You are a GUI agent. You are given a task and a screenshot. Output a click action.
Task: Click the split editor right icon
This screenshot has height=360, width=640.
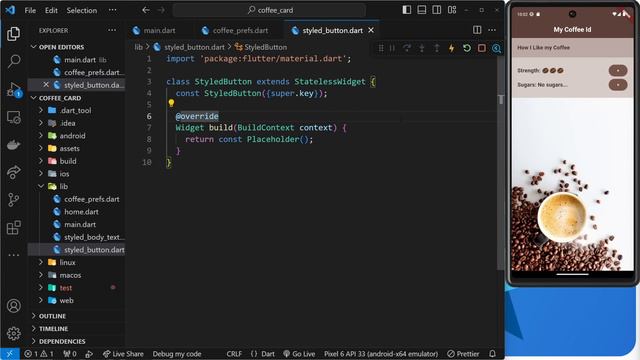pyautogui.click(x=477, y=30)
